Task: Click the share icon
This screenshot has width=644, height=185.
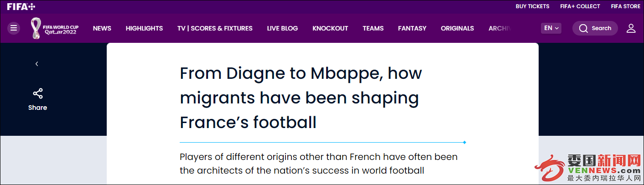Action: tap(37, 94)
